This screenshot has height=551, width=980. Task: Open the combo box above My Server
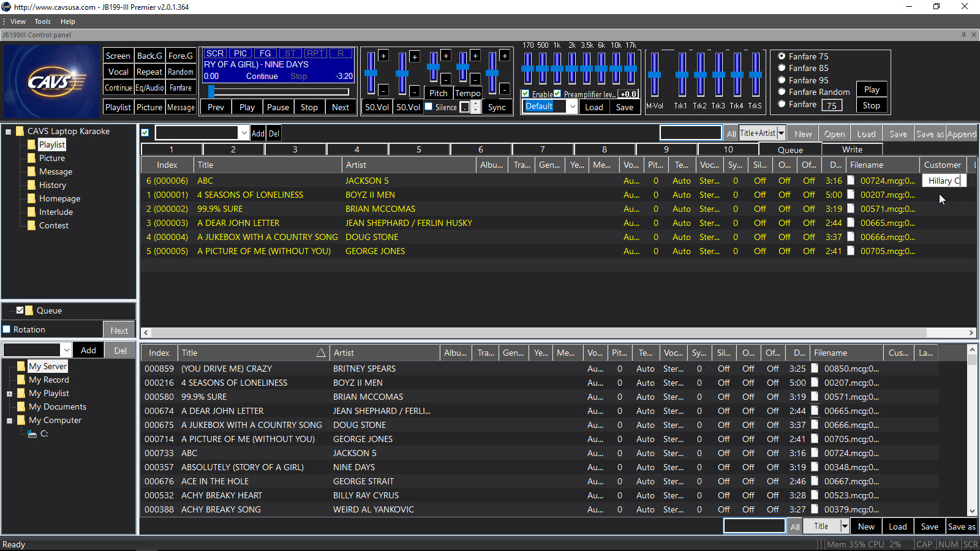point(66,350)
